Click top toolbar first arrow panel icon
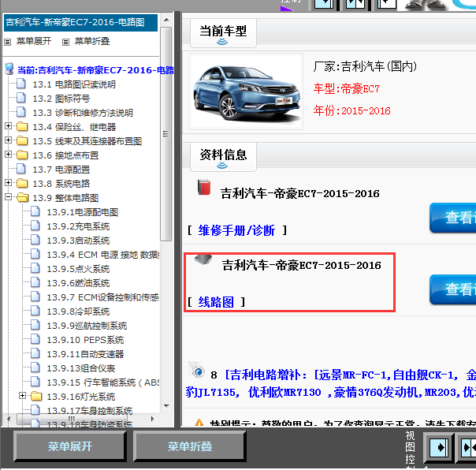This screenshot has width=476, height=470. (x=323, y=4)
